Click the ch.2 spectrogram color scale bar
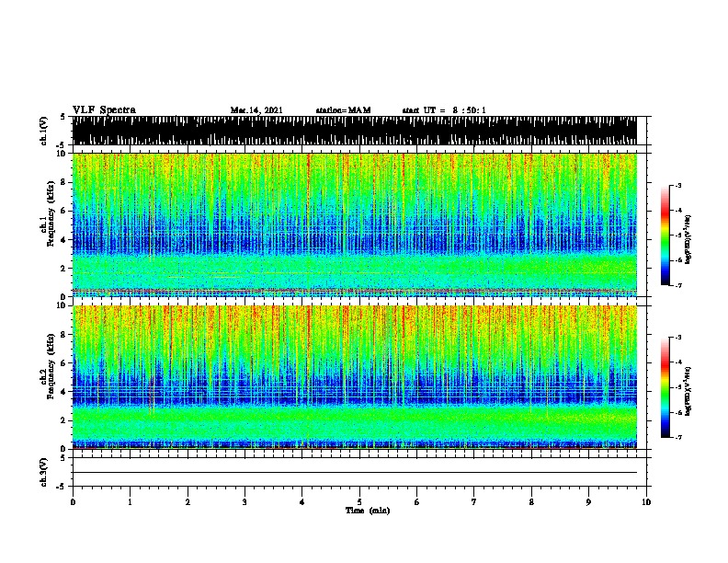The image size is (728, 563). 665,387
